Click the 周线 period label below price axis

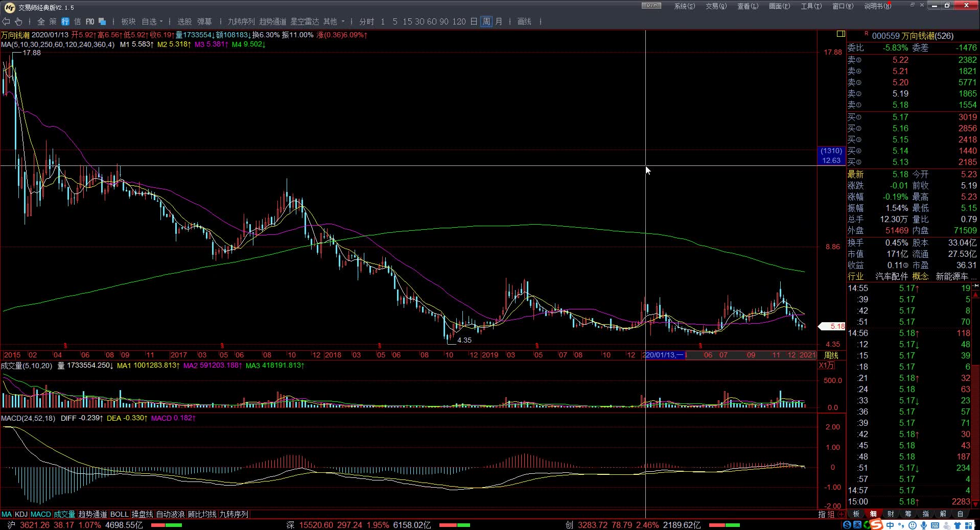point(831,355)
